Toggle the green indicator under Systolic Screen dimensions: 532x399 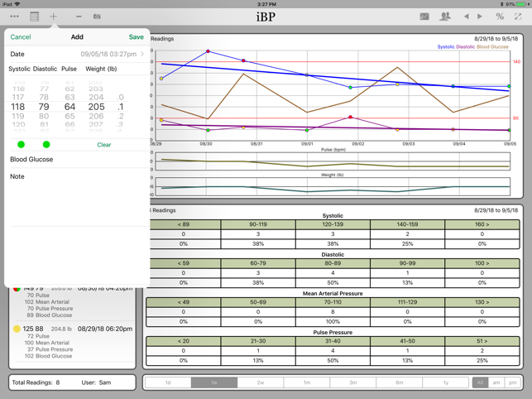[x=22, y=145]
